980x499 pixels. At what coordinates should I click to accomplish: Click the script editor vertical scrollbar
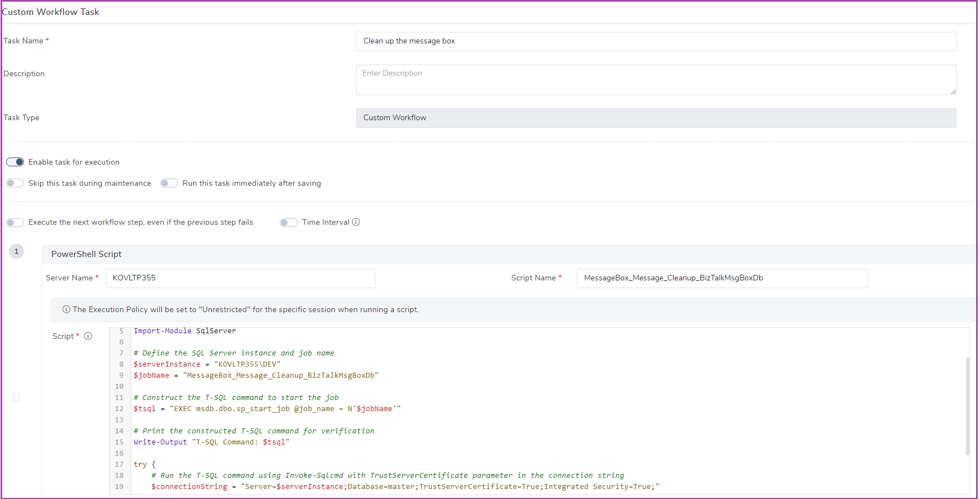[967, 406]
